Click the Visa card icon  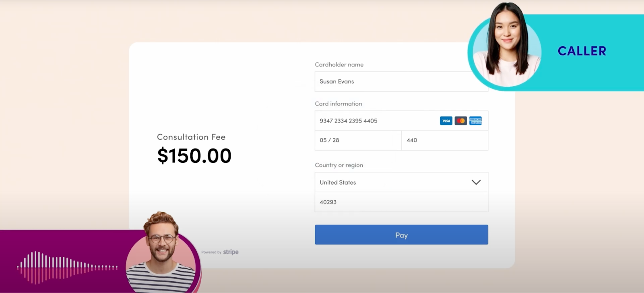pyautogui.click(x=446, y=121)
